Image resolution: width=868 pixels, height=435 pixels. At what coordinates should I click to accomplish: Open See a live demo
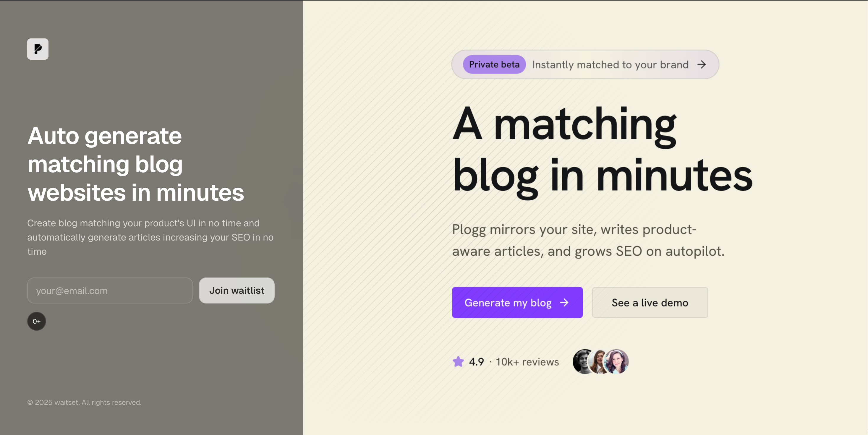point(650,302)
